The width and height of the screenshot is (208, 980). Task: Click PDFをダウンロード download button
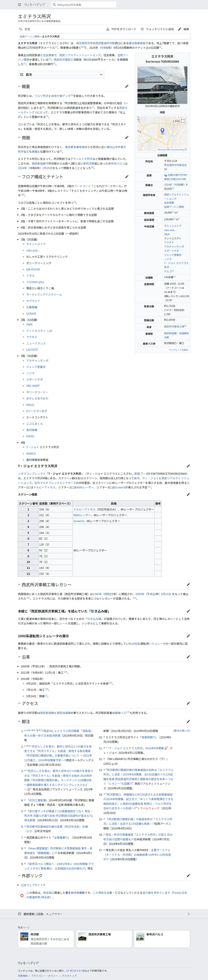(x=121, y=29)
